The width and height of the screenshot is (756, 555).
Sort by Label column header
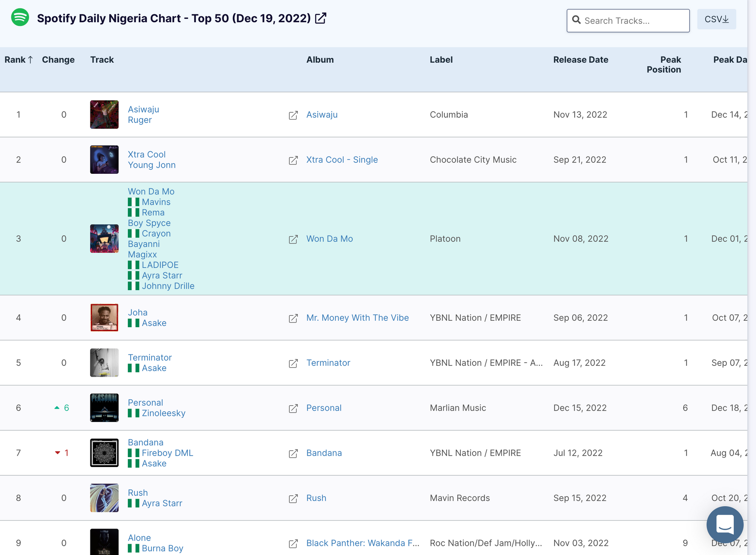[441, 60]
